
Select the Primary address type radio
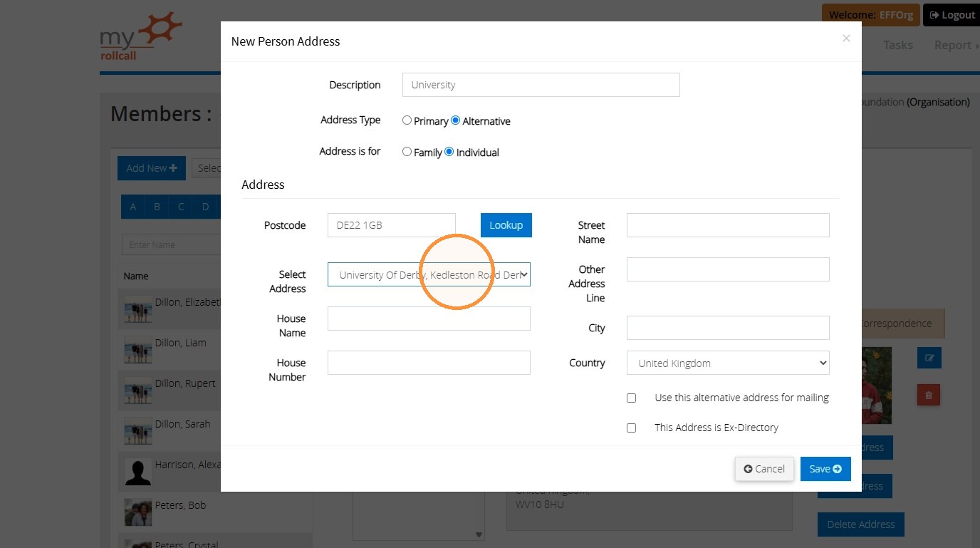pyautogui.click(x=407, y=120)
